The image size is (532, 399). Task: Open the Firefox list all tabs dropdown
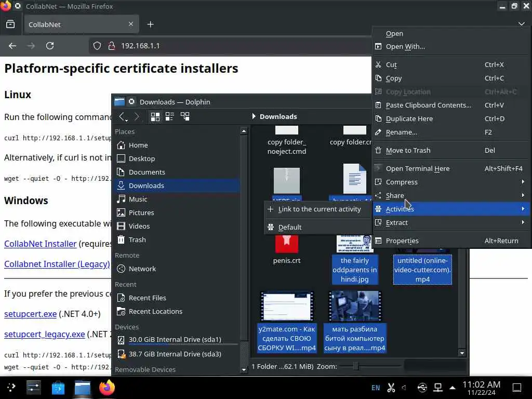tap(522, 24)
